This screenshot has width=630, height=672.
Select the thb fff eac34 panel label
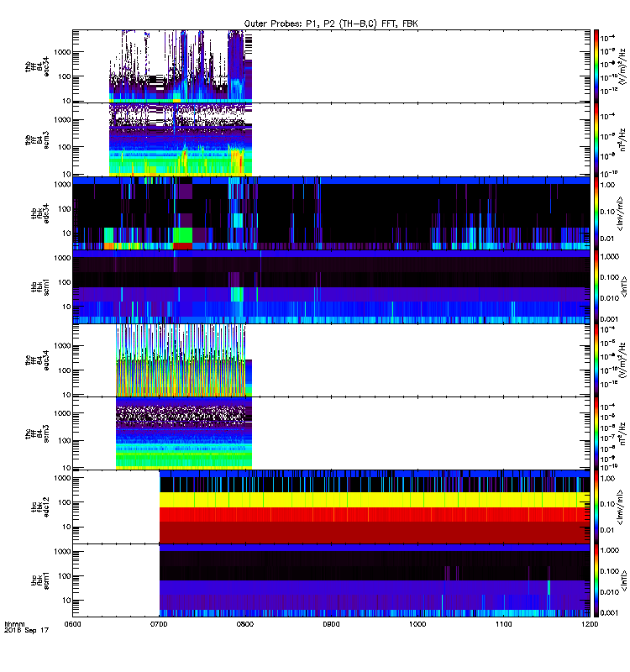pyautogui.click(x=37, y=66)
